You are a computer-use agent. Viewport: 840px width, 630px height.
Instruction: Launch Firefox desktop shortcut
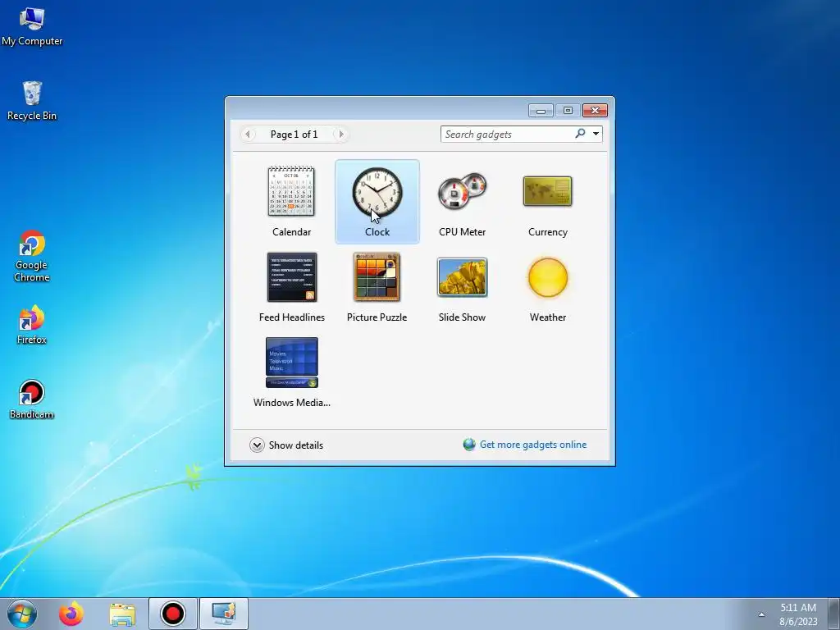[32, 325]
